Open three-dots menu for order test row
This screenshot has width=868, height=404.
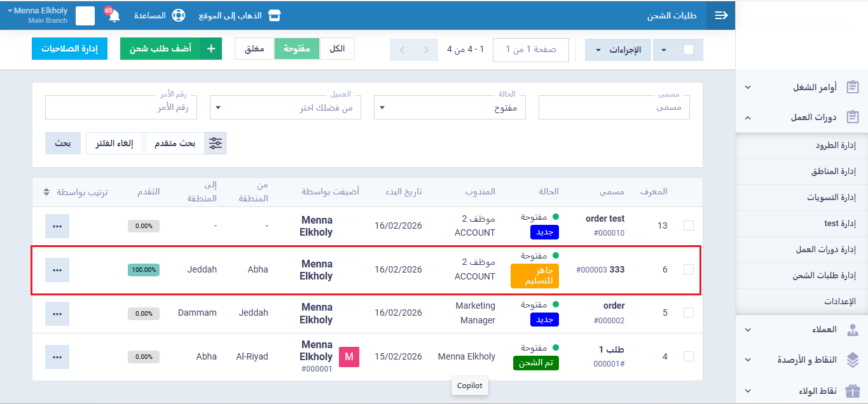pyautogui.click(x=57, y=226)
